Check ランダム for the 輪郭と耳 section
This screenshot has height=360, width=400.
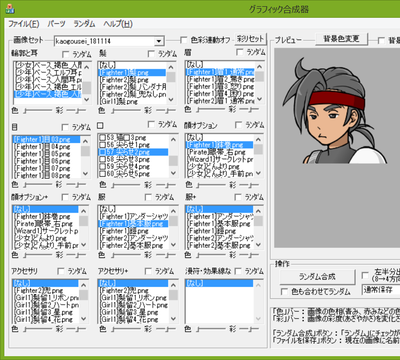[66, 54]
